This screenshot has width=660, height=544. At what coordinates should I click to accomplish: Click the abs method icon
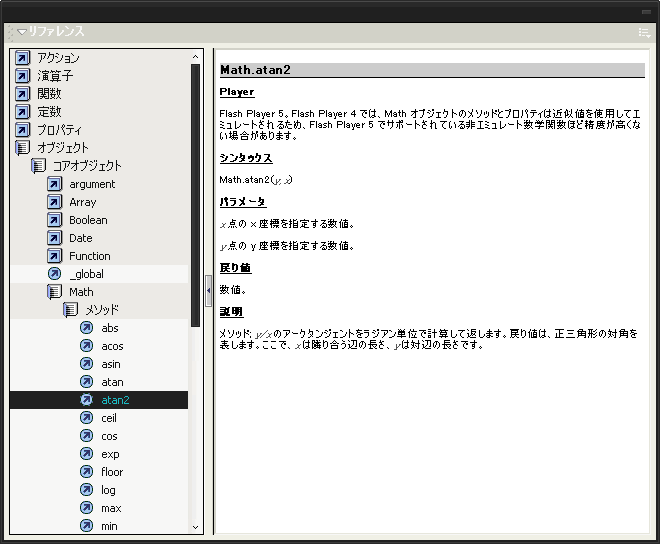86,328
